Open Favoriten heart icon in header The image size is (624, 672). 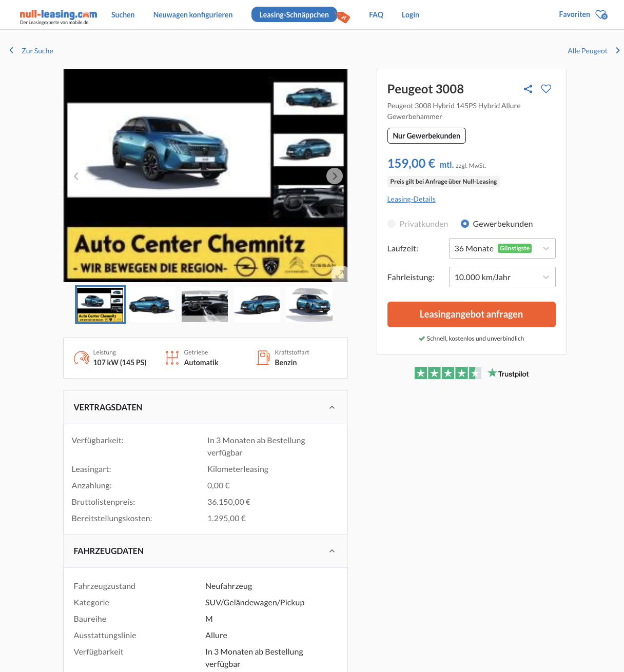coord(601,14)
